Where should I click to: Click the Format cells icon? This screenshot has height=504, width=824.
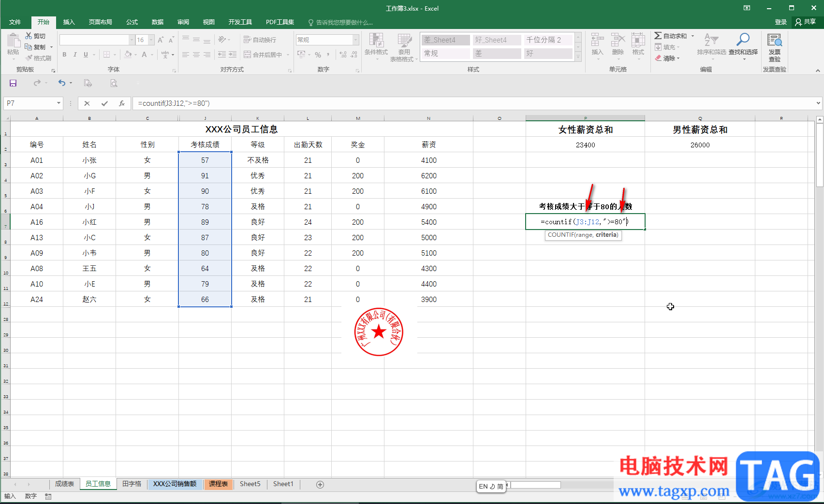tap(638, 40)
